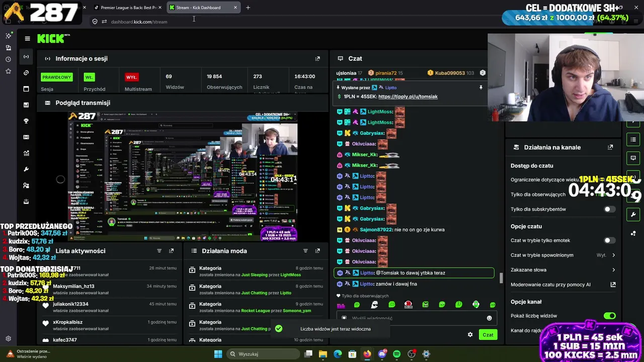644x362 pixels.
Task: Pop out the Informacje o sesji panel
Action: click(x=317, y=58)
